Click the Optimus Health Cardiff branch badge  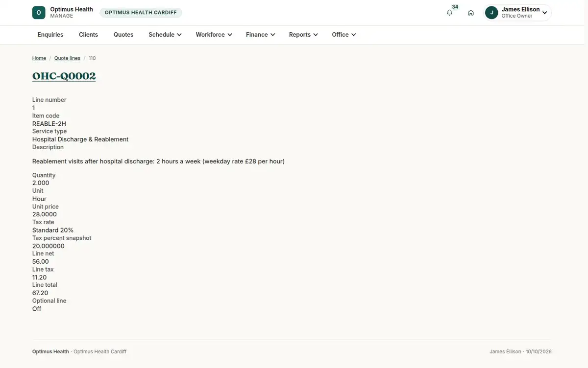tap(141, 13)
